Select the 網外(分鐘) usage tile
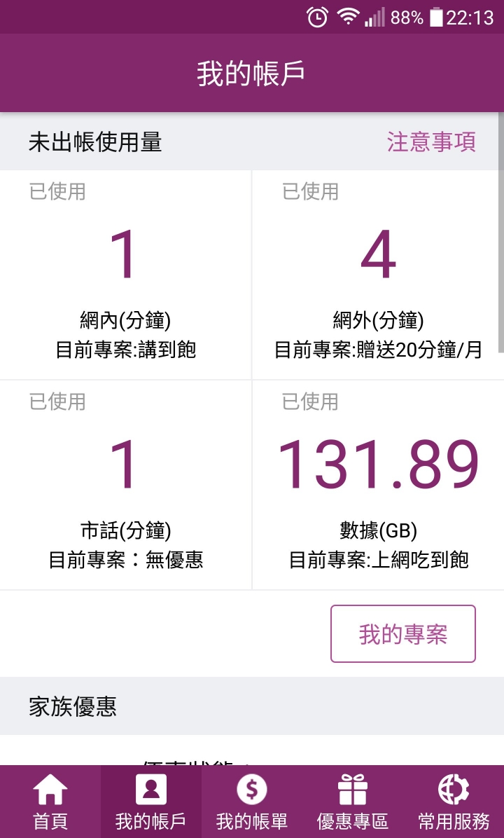The height and width of the screenshot is (838, 504). (x=378, y=275)
